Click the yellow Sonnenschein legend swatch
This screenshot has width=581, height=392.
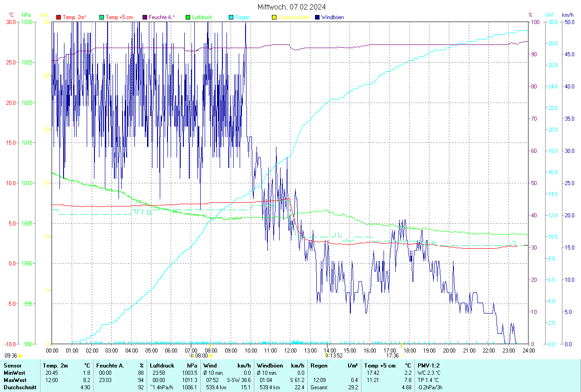click(x=274, y=17)
